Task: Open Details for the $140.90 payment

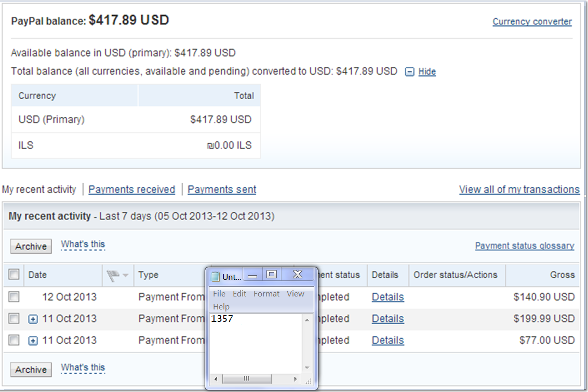Action: (387, 297)
